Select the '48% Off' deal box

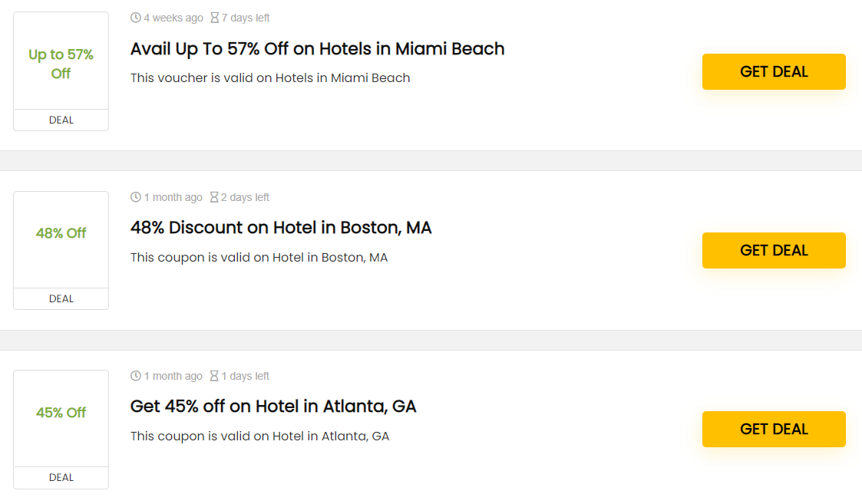click(x=61, y=233)
